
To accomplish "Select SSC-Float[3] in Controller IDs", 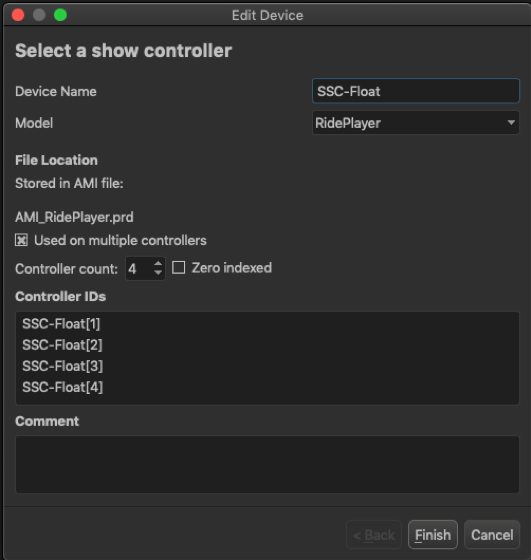I will click(x=62, y=366).
